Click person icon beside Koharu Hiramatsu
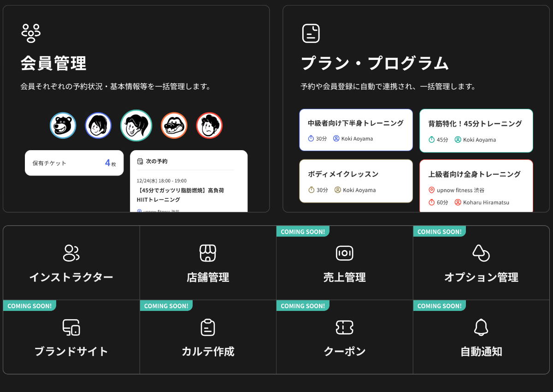The height and width of the screenshot is (392, 553). [458, 202]
